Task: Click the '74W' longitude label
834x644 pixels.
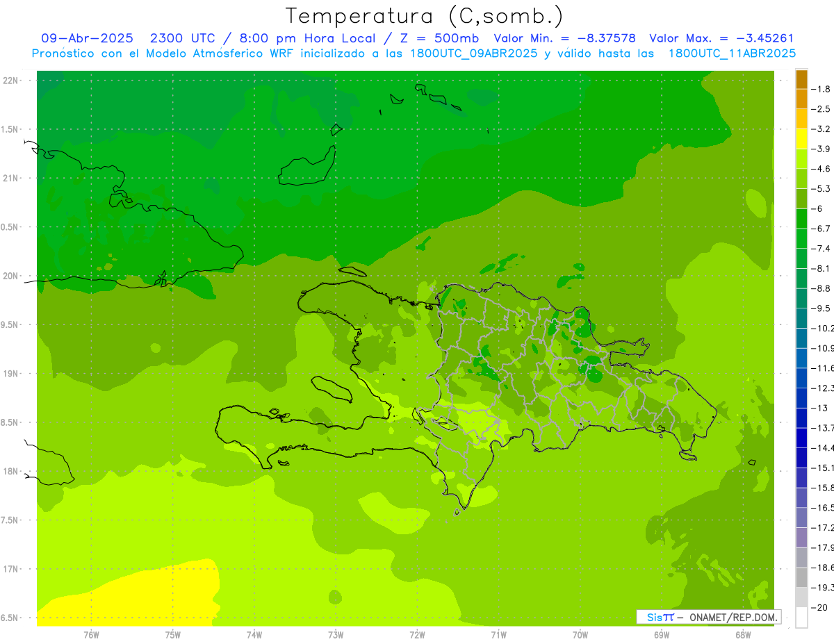Action: [x=254, y=635]
